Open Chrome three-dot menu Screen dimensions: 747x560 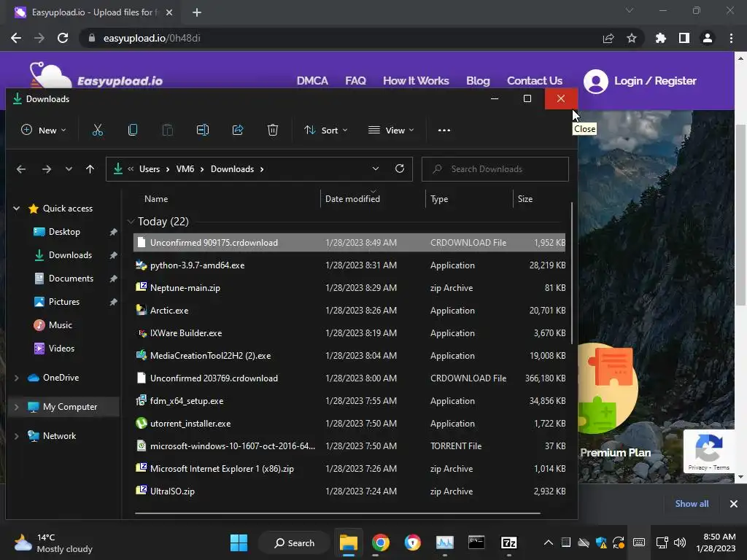click(x=731, y=38)
